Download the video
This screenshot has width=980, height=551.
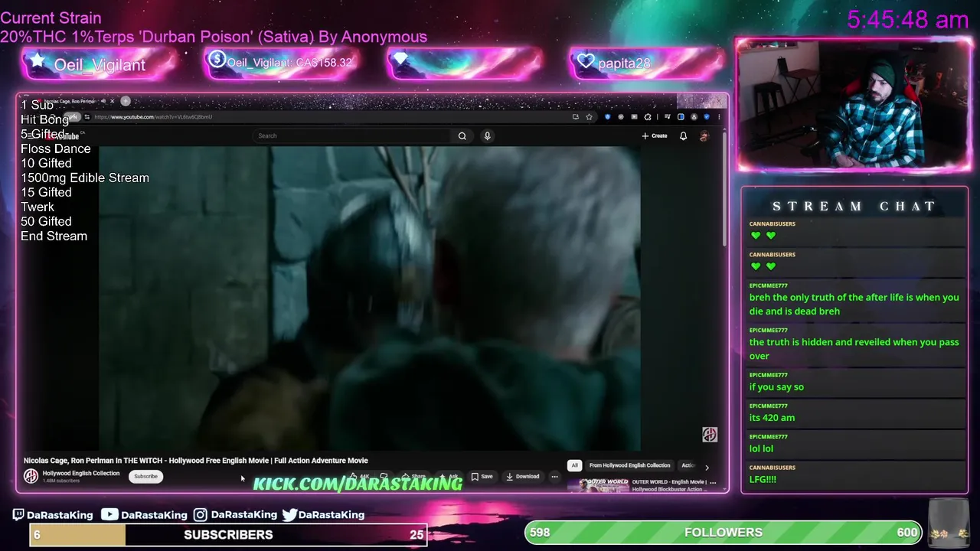click(523, 476)
